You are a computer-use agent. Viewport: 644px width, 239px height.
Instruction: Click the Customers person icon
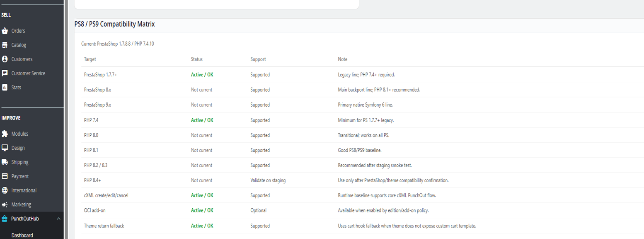pos(5,59)
